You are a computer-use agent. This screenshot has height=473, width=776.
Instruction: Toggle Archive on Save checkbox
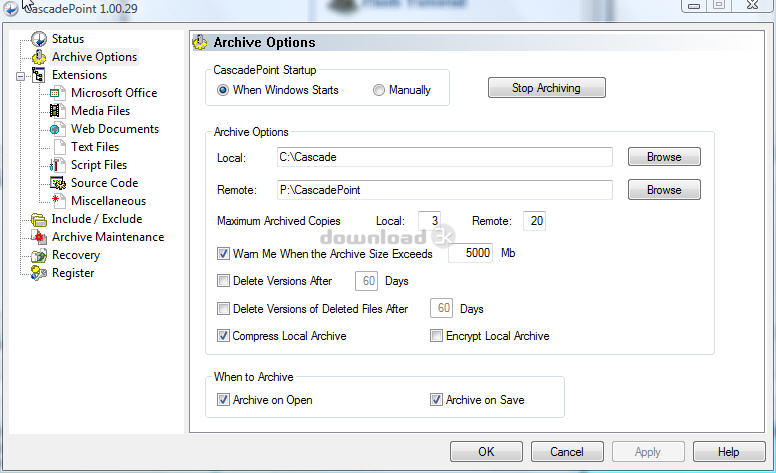[436, 400]
